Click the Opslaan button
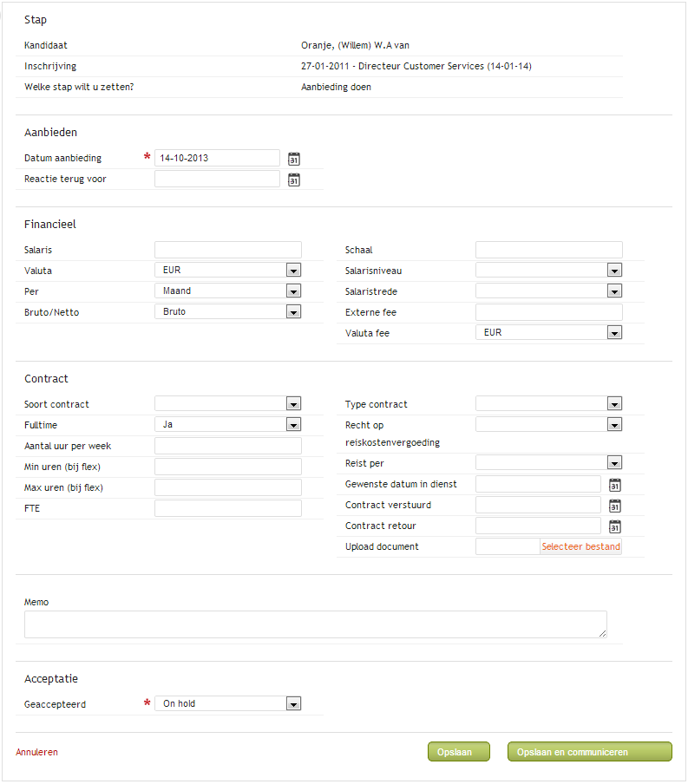Screen dimensions: 688x784 (459, 752)
